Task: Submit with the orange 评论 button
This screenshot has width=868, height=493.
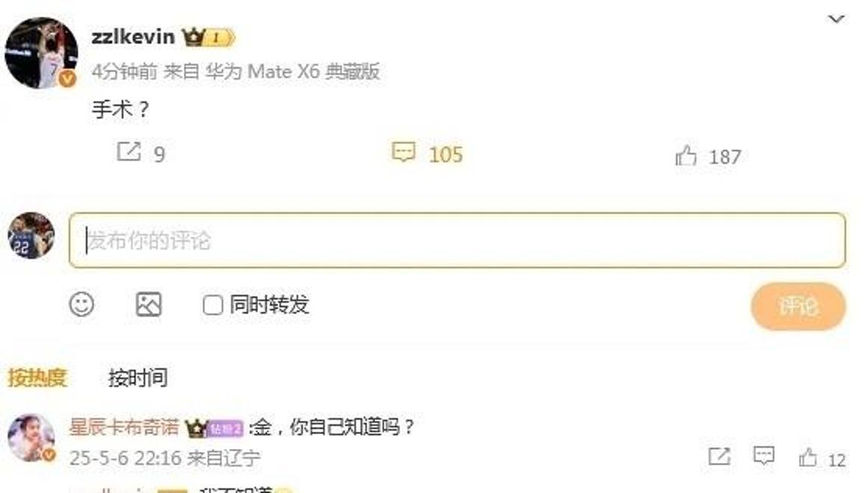Action: pos(798,306)
